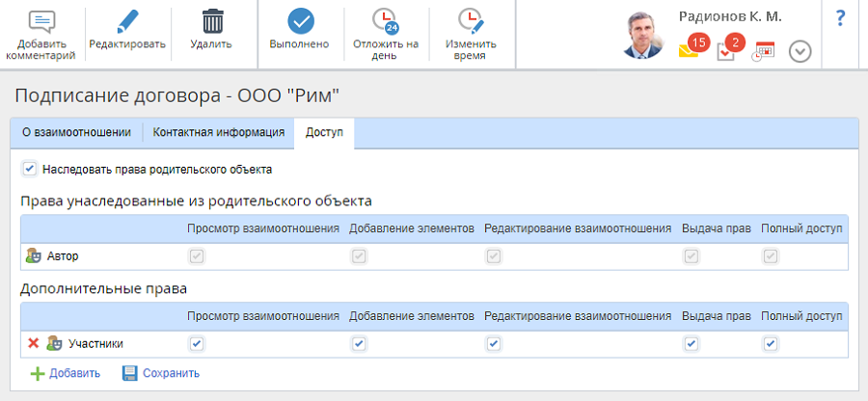Postpone for a day clock icon

click(385, 22)
